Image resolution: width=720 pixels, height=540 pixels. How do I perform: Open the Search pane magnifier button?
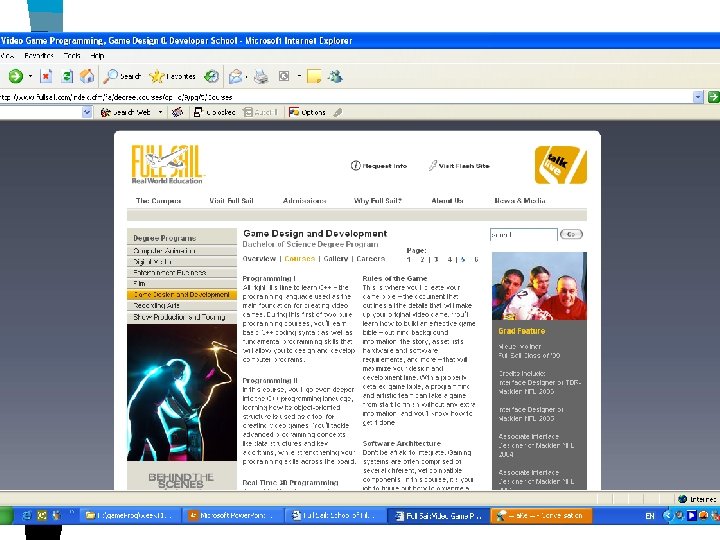pos(122,76)
